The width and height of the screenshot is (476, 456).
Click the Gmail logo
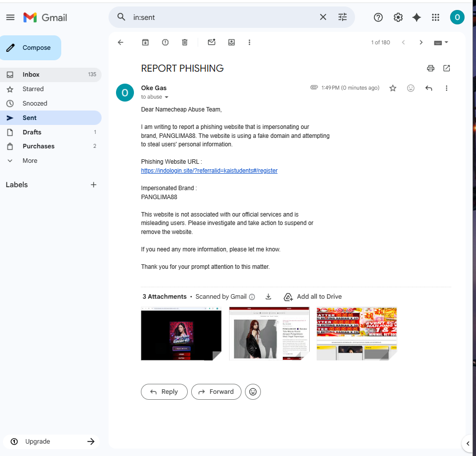pyautogui.click(x=45, y=17)
